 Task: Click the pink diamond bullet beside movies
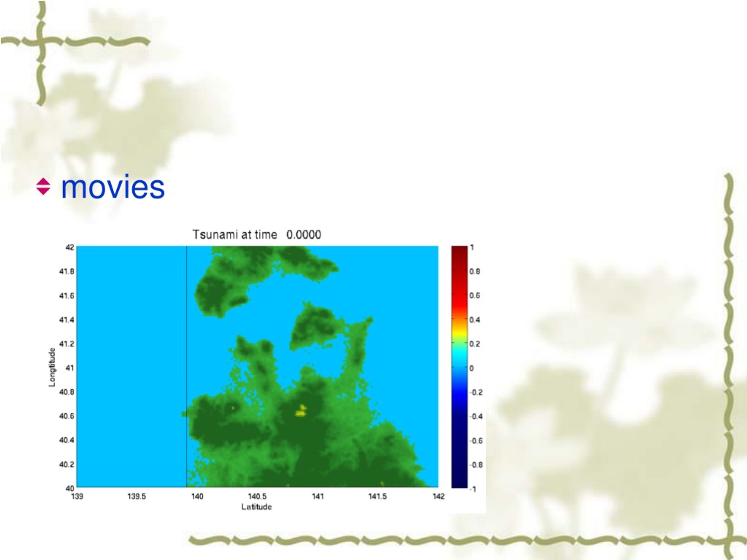(x=43, y=186)
